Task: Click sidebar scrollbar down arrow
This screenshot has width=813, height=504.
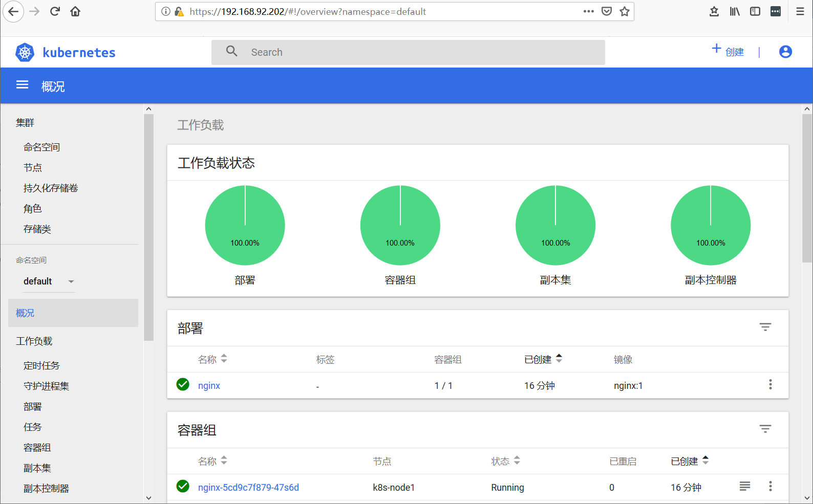Action: (x=148, y=498)
